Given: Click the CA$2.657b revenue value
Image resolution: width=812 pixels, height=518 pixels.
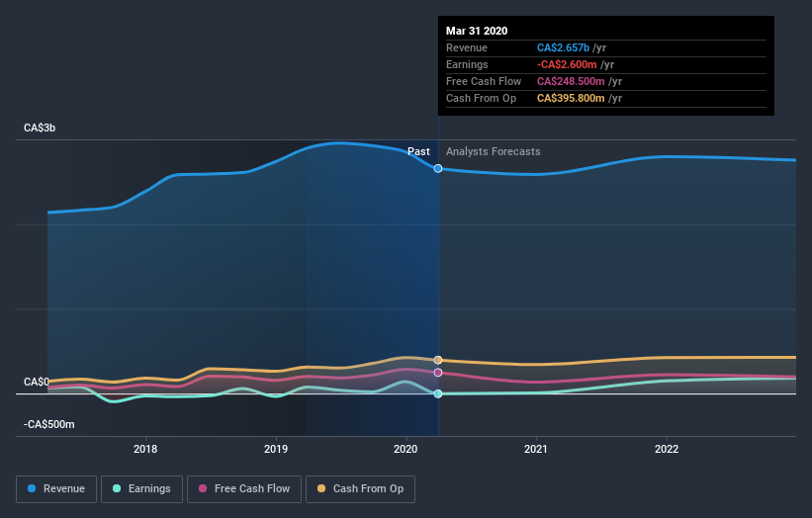Looking at the screenshot, I should [x=563, y=47].
